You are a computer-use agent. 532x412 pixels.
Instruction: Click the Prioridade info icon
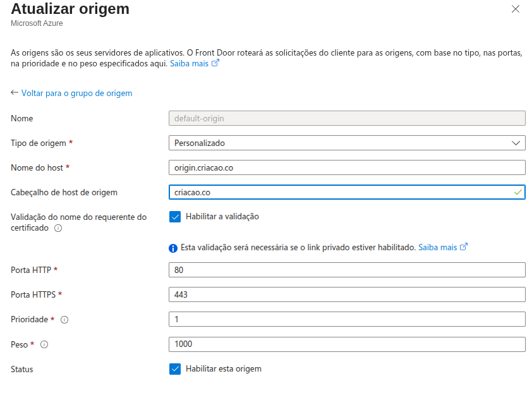pos(64,320)
